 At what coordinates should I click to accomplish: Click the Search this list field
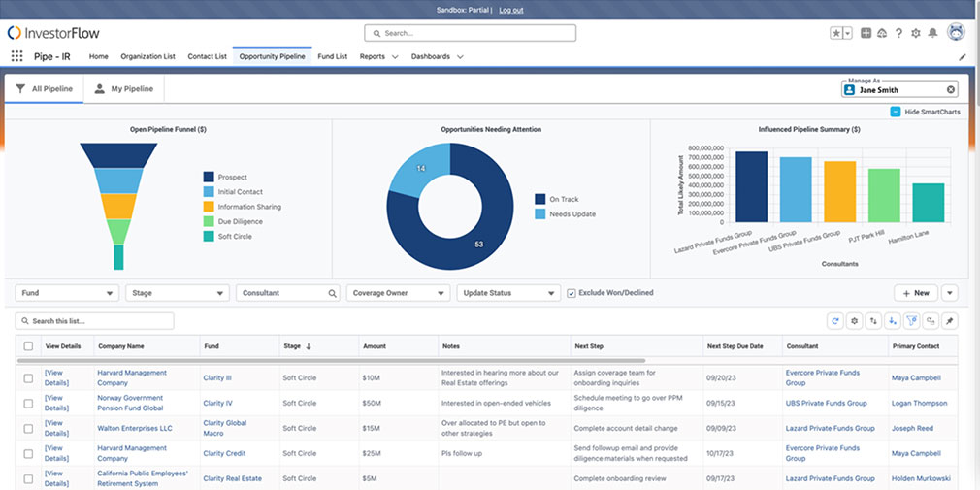(x=95, y=321)
